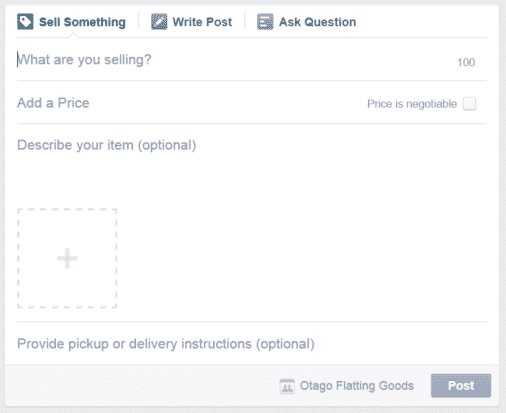This screenshot has width=506, height=413.
Task: Click the Ask Question icon
Action: [x=265, y=22]
